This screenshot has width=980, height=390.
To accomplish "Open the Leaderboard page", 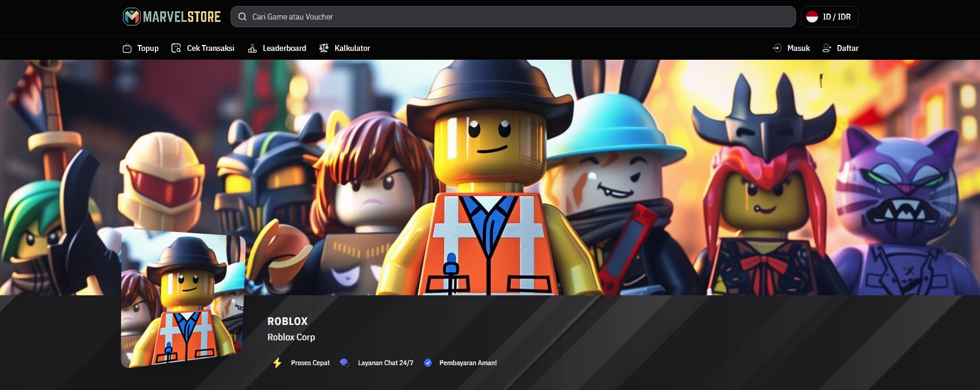I will [277, 48].
